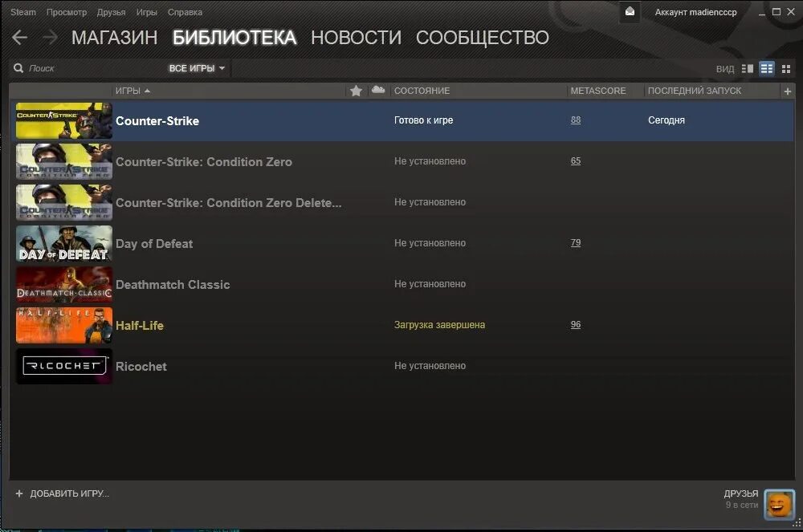Open the Аккаунт madiencccp dropdown
This screenshot has width=803, height=532.
click(695, 12)
